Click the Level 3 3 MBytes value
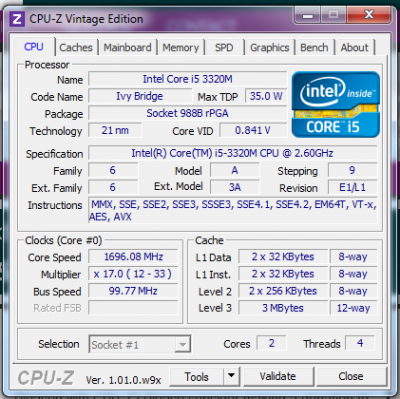This screenshot has width=400, height=399. point(283,308)
